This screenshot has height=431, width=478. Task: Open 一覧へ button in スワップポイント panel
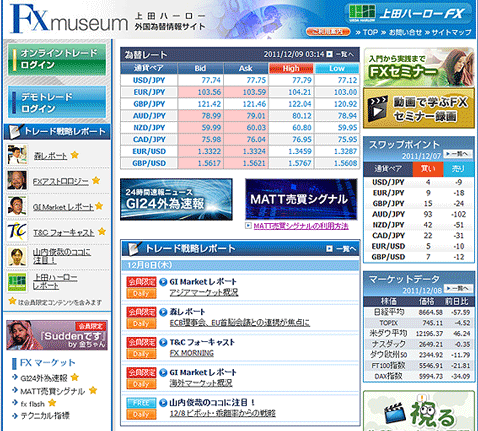[458, 154]
